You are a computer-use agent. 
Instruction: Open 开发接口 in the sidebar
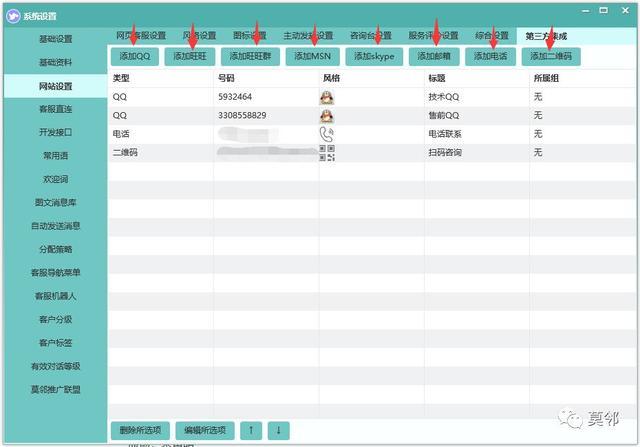pyautogui.click(x=56, y=132)
